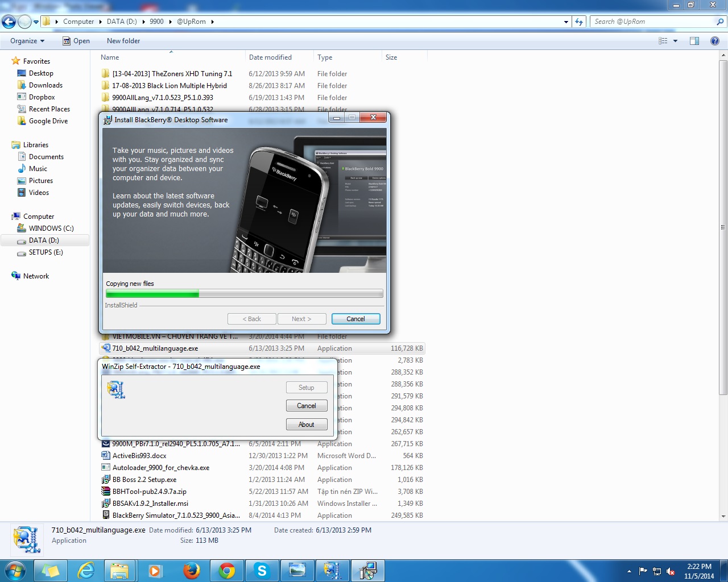Click the Search @UpRom input field
This screenshot has height=582, width=728.
[x=653, y=22]
